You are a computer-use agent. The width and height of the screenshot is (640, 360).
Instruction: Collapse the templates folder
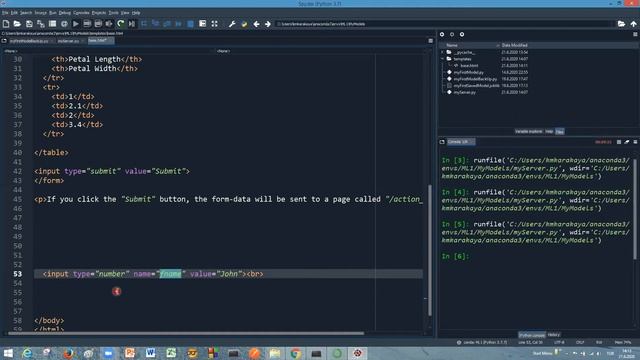tap(442, 59)
